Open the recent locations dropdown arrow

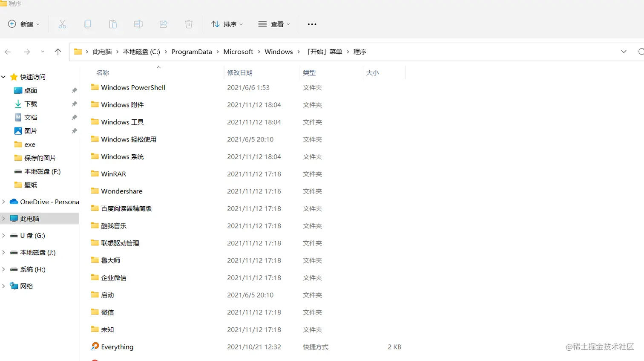pos(43,52)
